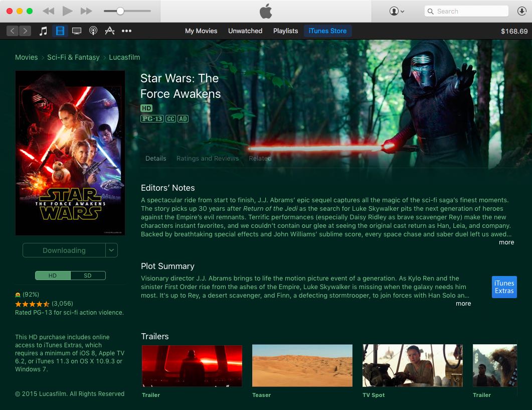Click the iTunes Extras badge
Viewport: 532px width, 410px height.
(x=504, y=287)
